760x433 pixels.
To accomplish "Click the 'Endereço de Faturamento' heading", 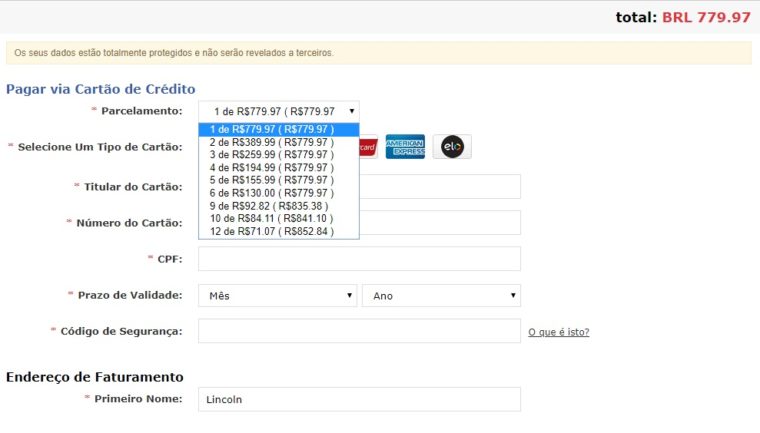I will pos(95,377).
